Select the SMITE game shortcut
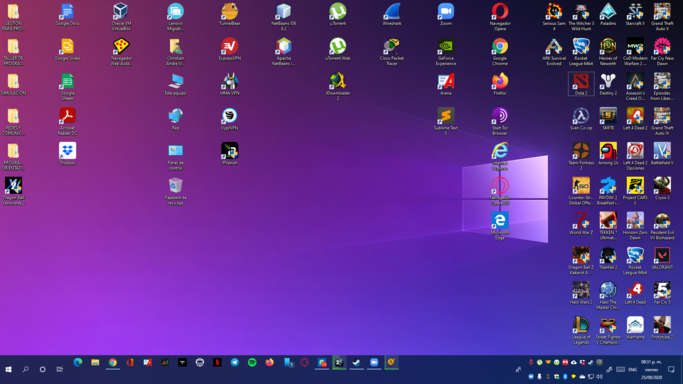Image resolution: width=683 pixels, height=384 pixels. pyautogui.click(x=608, y=119)
